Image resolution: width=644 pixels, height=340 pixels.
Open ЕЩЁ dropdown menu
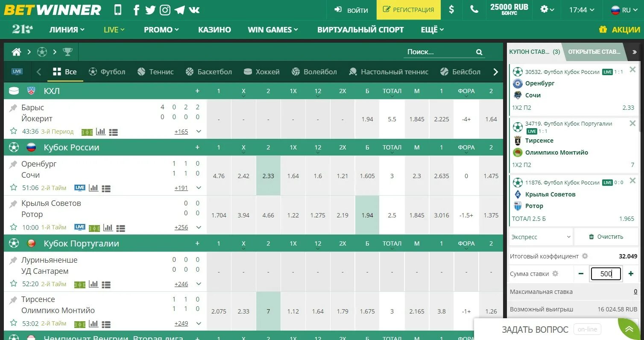click(x=432, y=29)
